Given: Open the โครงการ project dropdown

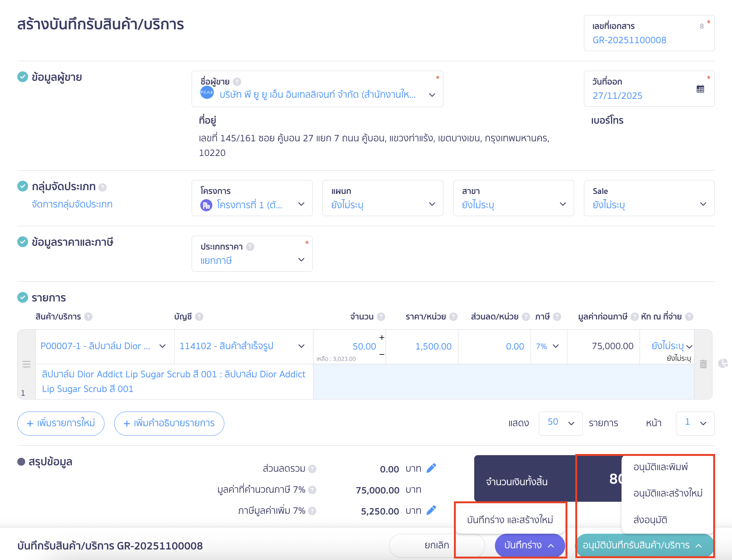Looking at the screenshot, I should click(x=301, y=204).
